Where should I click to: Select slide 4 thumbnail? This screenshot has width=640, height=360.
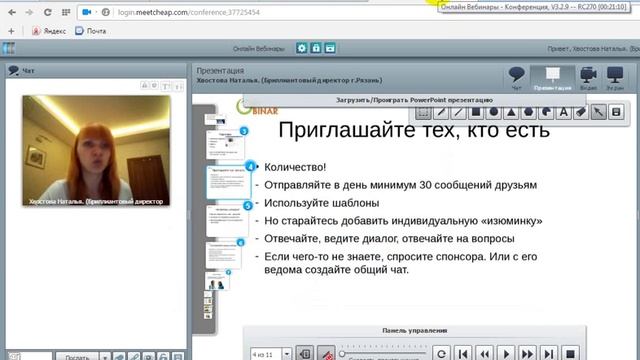[x=229, y=182]
